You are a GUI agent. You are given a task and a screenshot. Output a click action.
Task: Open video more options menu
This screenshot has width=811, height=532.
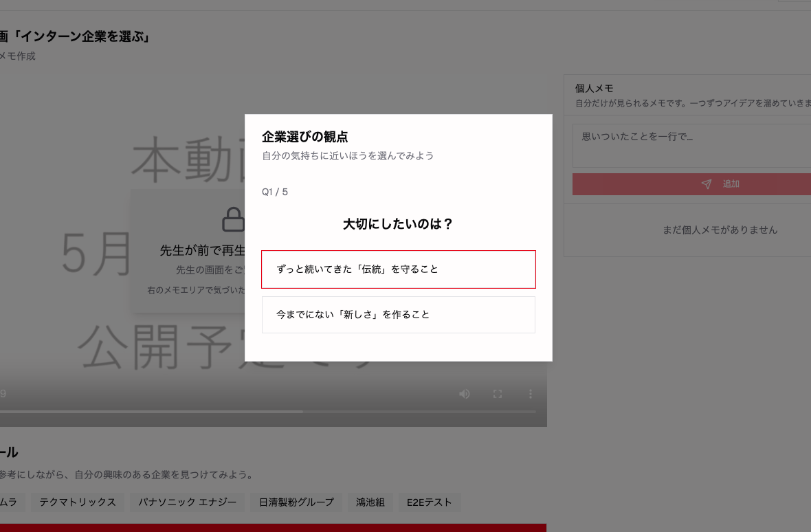(x=530, y=394)
